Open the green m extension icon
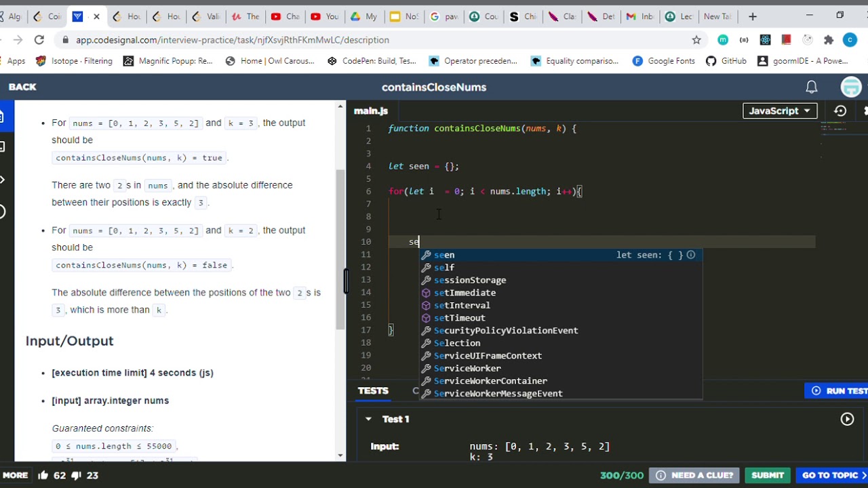 [x=723, y=40]
